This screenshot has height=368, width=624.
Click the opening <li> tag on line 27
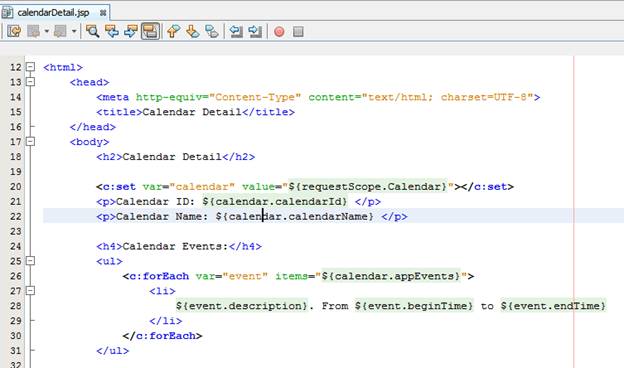point(162,291)
